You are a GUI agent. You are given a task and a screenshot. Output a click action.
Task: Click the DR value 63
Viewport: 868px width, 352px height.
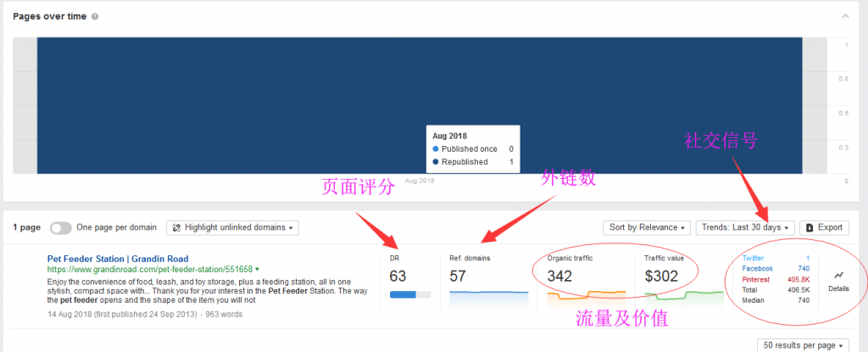pyautogui.click(x=398, y=276)
